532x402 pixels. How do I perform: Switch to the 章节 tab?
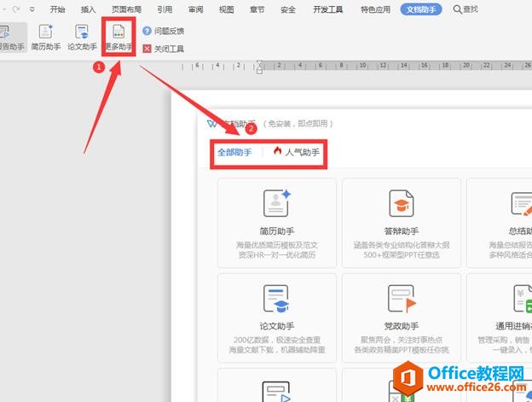[257, 9]
